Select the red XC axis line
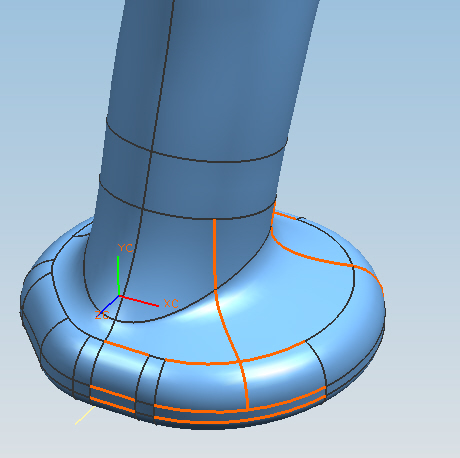 click(x=139, y=301)
